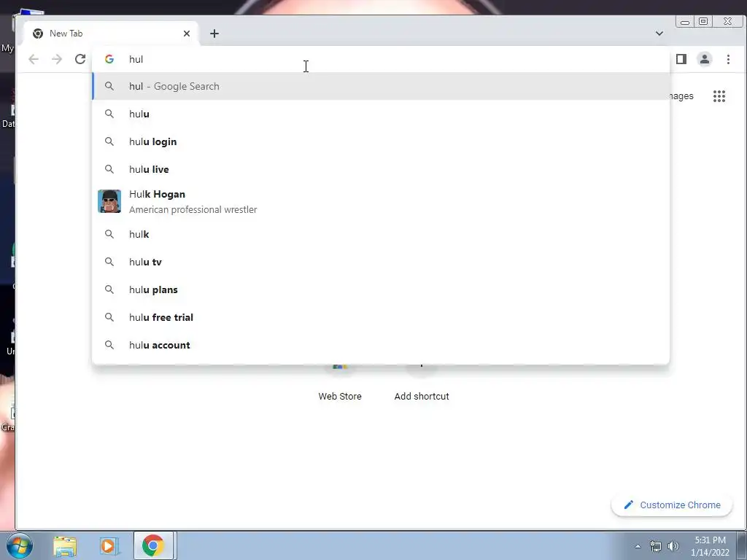Click the Customize Chrome button
Image resolution: width=747 pixels, height=560 pixels.
[672, 505]
